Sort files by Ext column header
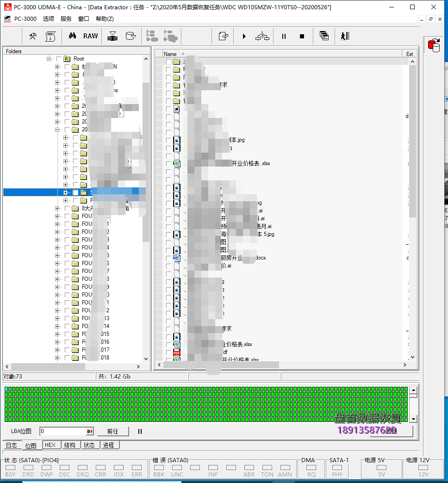 [410, 54]
